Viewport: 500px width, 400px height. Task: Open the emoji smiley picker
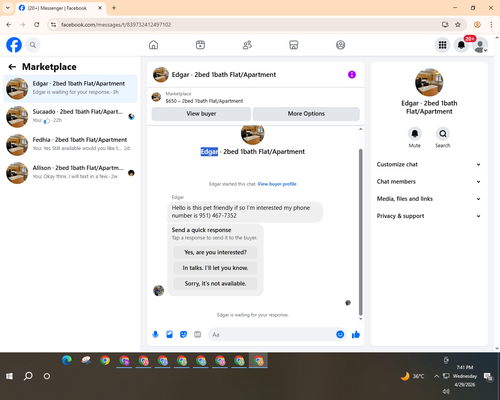pos(340,334)
